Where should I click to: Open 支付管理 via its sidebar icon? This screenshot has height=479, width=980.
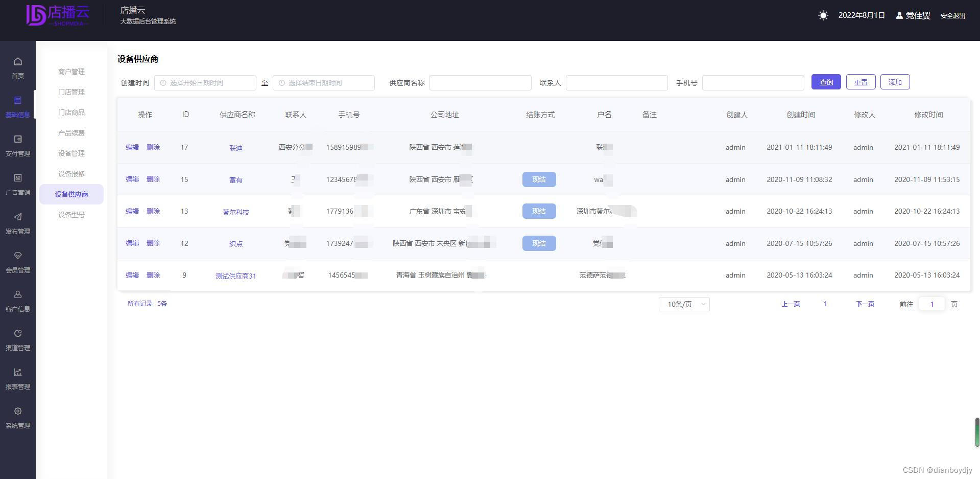[x=17, y=139]
